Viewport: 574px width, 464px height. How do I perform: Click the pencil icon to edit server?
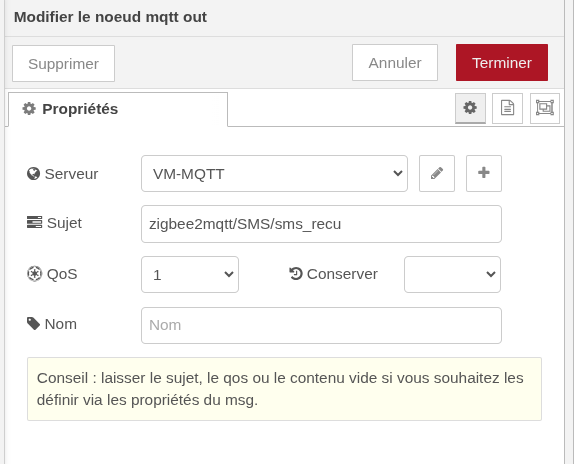tap(437, 173)
